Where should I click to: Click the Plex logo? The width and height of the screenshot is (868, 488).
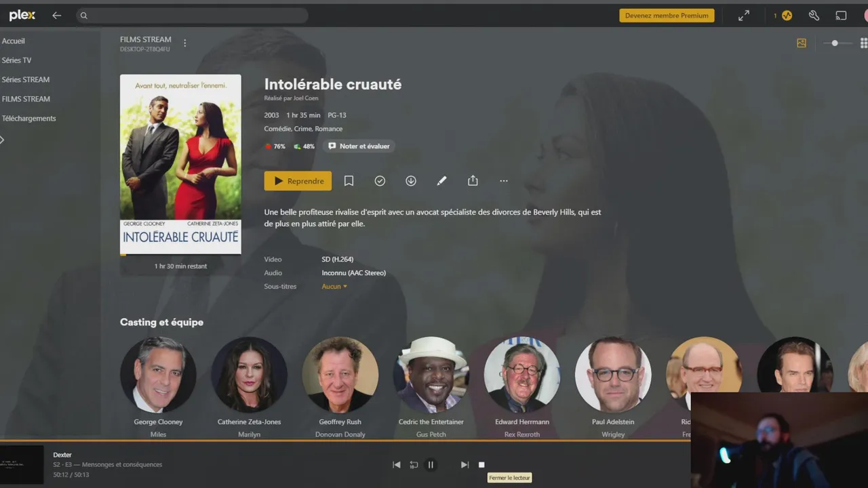click(x=22, y=15)
